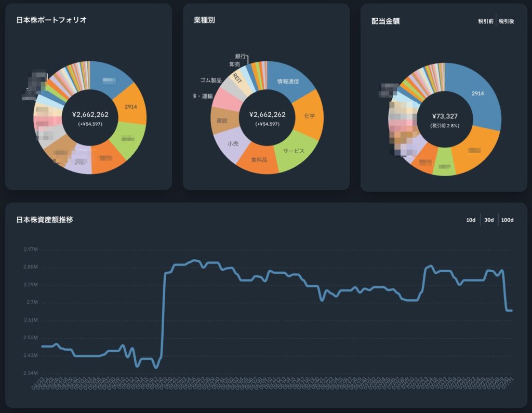Screen dimensions: 532x413
Task: Click the 食料品 sector segment
Action: 259,160
